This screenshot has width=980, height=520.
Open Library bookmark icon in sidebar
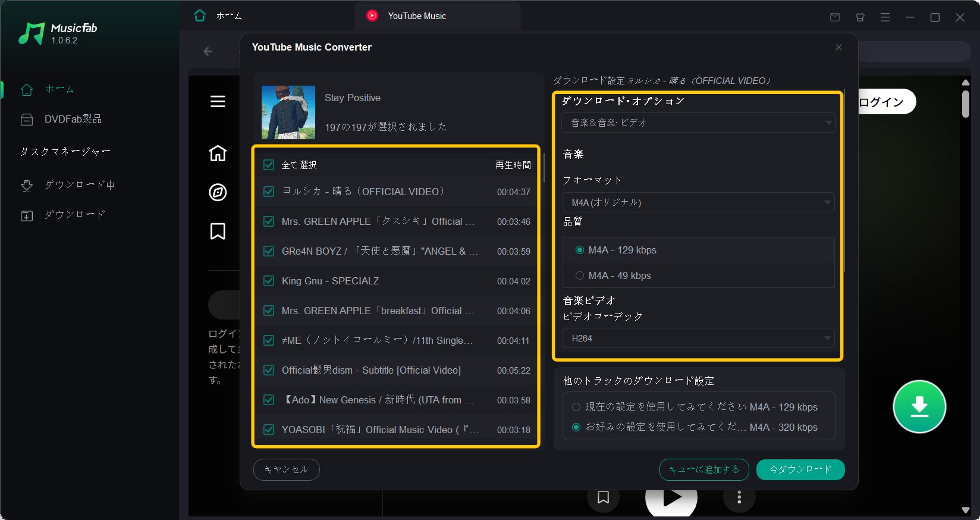(x=218, y=231)
